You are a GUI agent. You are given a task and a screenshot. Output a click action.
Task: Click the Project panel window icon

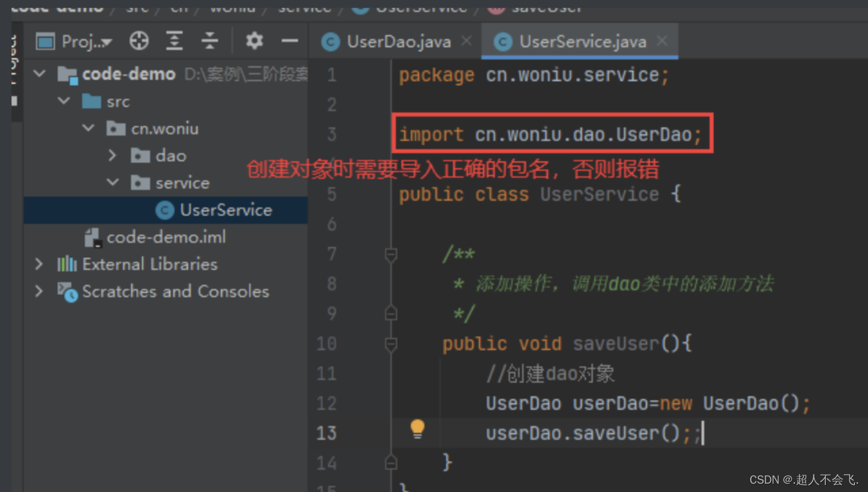[45, 42]
